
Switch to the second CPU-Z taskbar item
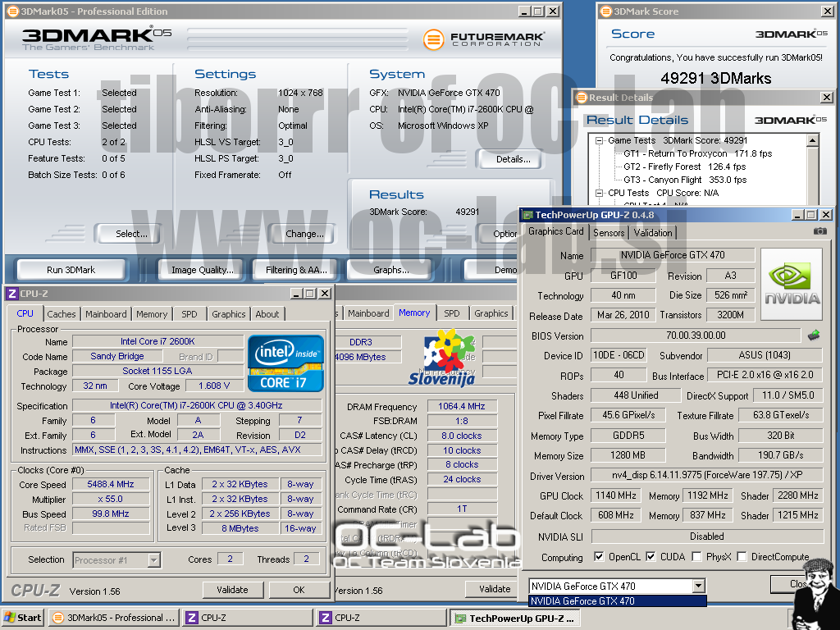point(381,618)
